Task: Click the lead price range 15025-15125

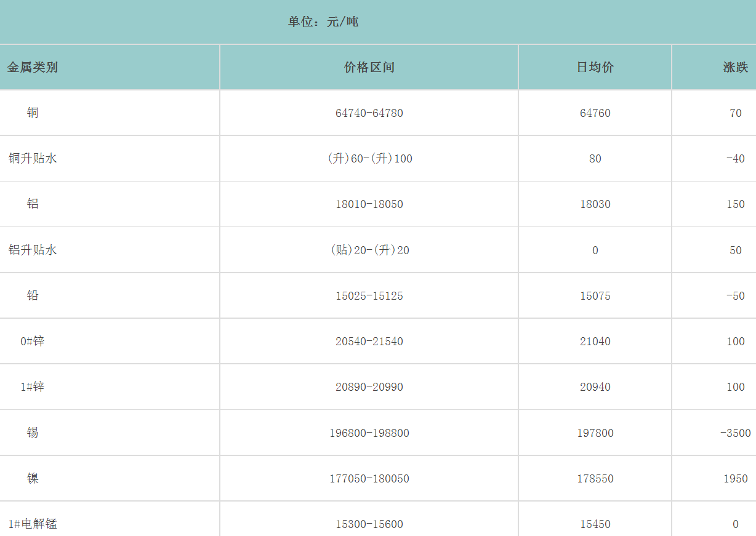Action: [x=369, y=296]
